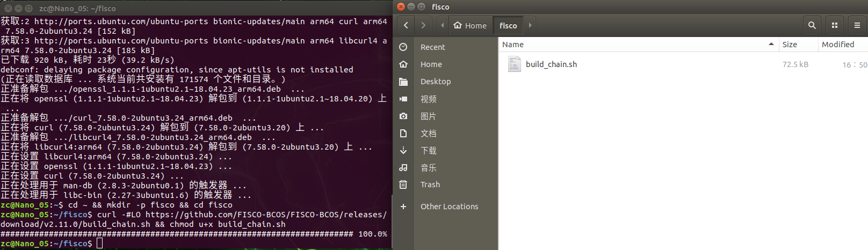Screen dimensions: 868x250
Task: Click the left path bar scroll arrow
Action: (442, 25)
